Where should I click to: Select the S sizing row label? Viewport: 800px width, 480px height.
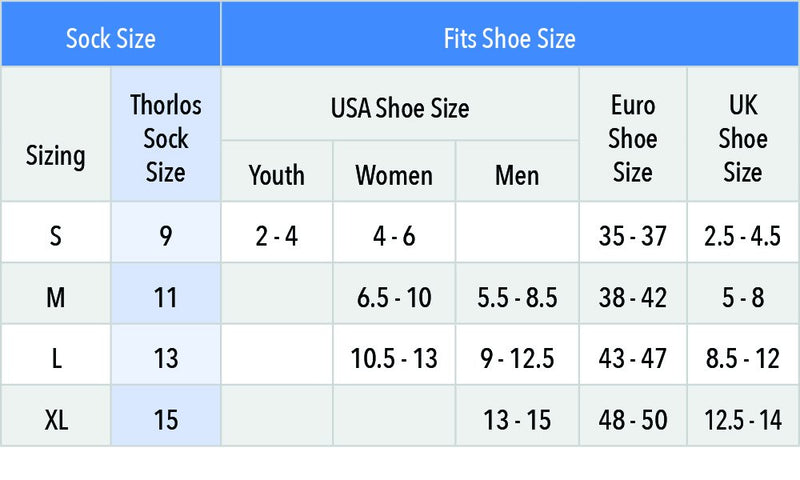pos(56,232)
